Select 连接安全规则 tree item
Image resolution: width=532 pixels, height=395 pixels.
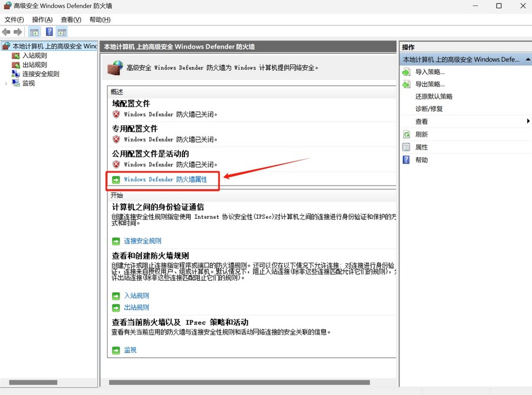tap(41, 74)
